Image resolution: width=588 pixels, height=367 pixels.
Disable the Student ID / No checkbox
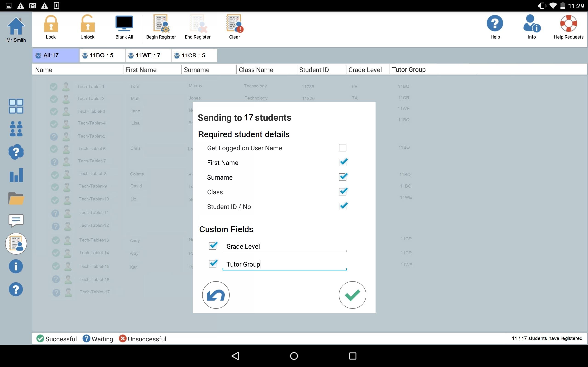[x=342, y=206]
